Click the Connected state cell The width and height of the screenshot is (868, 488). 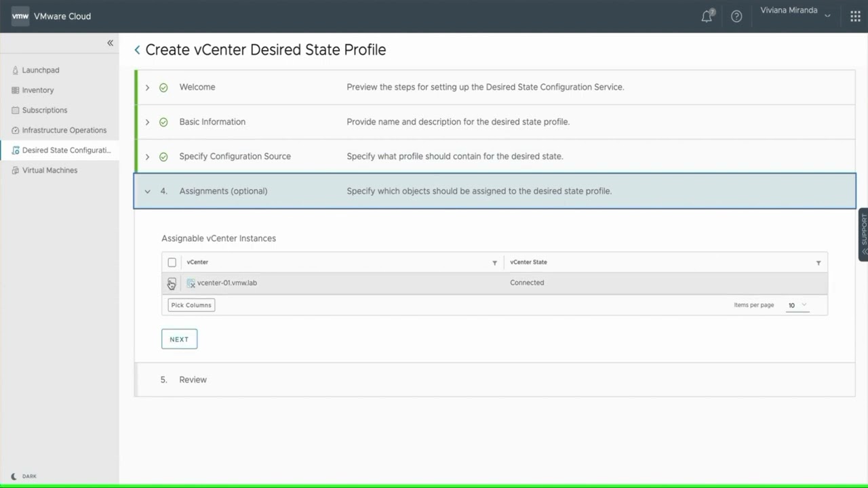point(527,283)
